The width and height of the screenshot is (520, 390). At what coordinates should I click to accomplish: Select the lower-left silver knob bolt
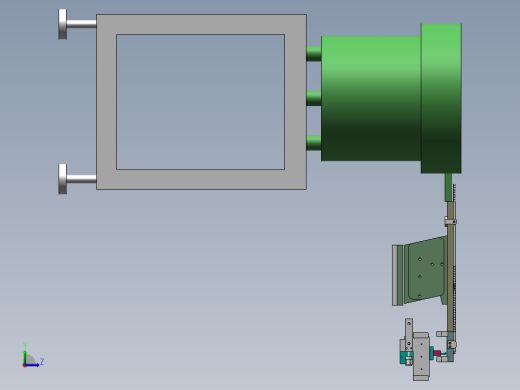tap(77, 179)
